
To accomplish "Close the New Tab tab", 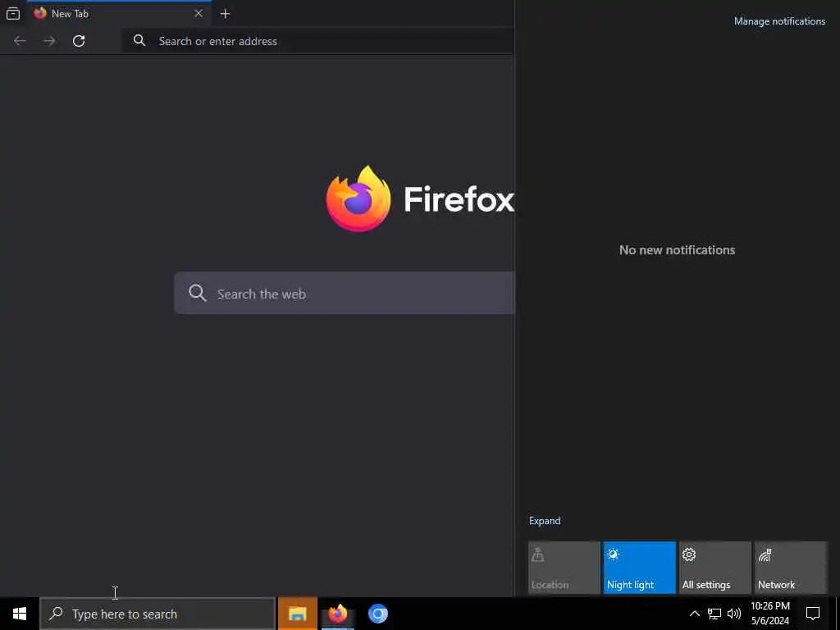I will (199, 13).
